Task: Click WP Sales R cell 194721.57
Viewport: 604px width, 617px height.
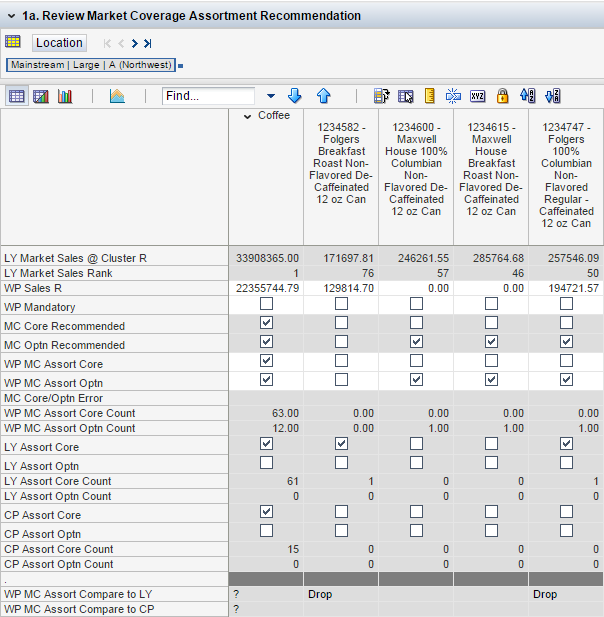Action: click(566, 288)
